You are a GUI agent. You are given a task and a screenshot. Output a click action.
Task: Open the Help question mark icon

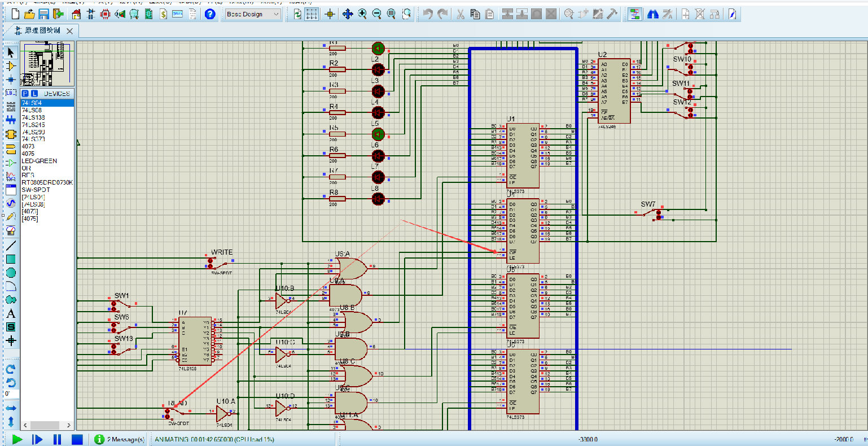(x=210, y=14)
